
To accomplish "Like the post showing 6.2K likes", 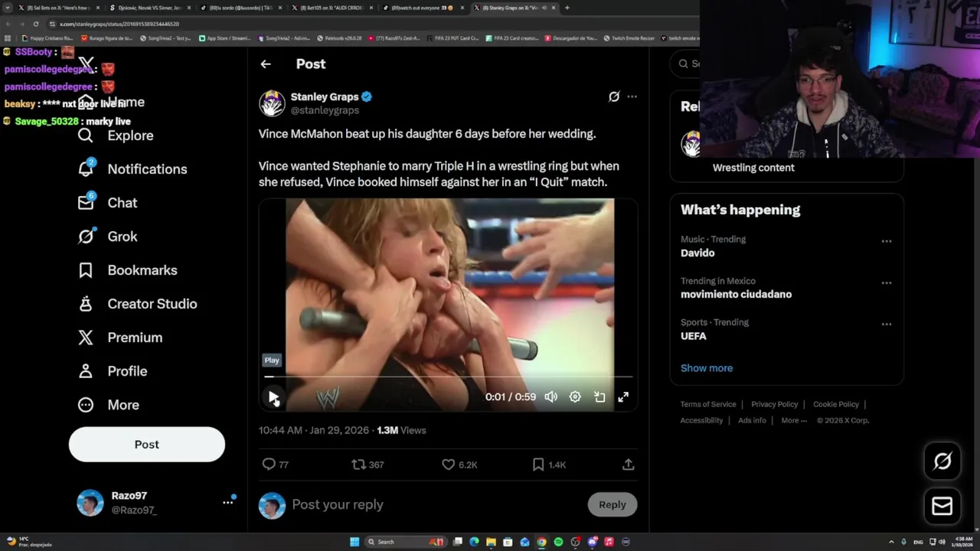I will 459,465.
